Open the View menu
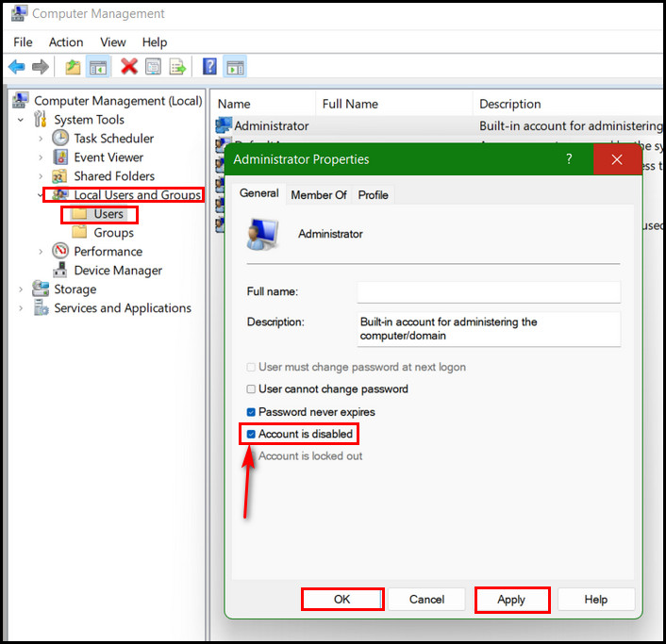Screen dimensions: 666x644 point(113,42)
